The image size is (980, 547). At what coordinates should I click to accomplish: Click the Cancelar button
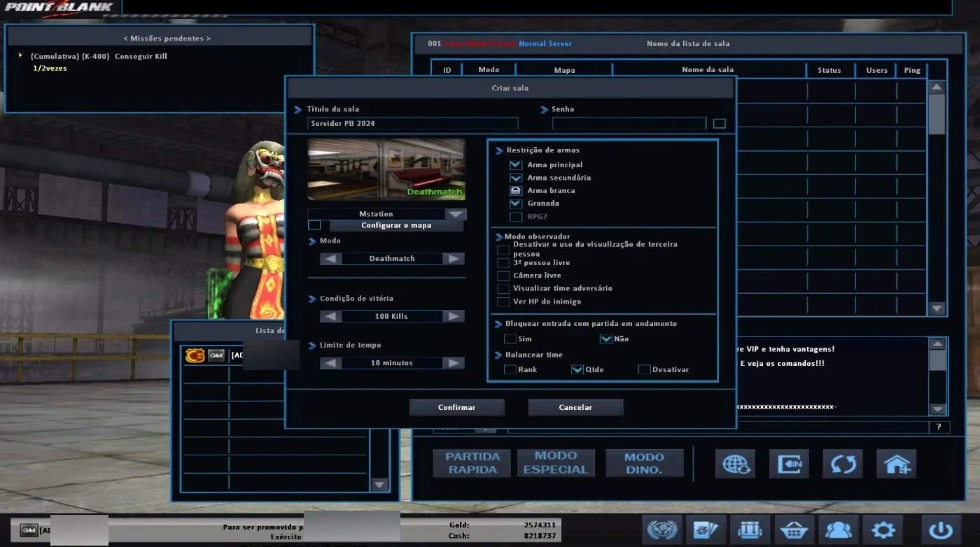coord(575,407)
